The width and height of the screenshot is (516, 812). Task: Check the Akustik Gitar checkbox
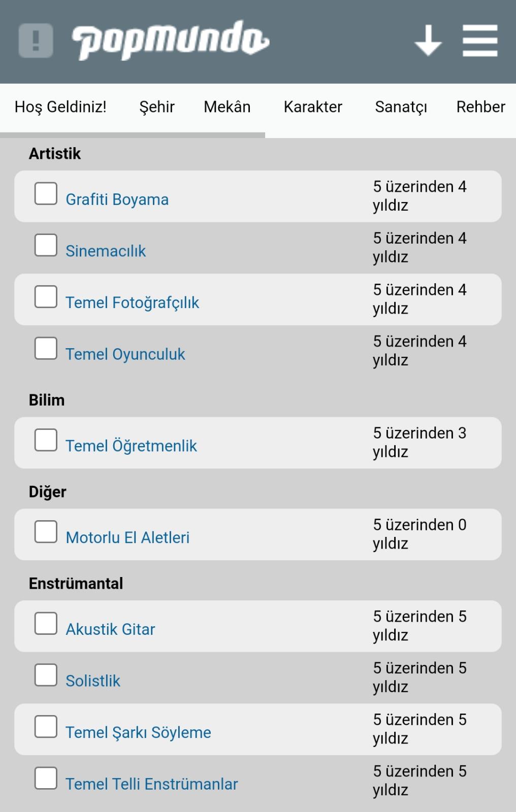coord(46,624)
